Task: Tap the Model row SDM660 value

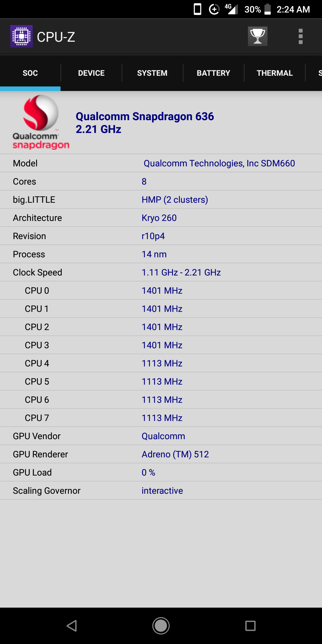Action: coord(219,163)
